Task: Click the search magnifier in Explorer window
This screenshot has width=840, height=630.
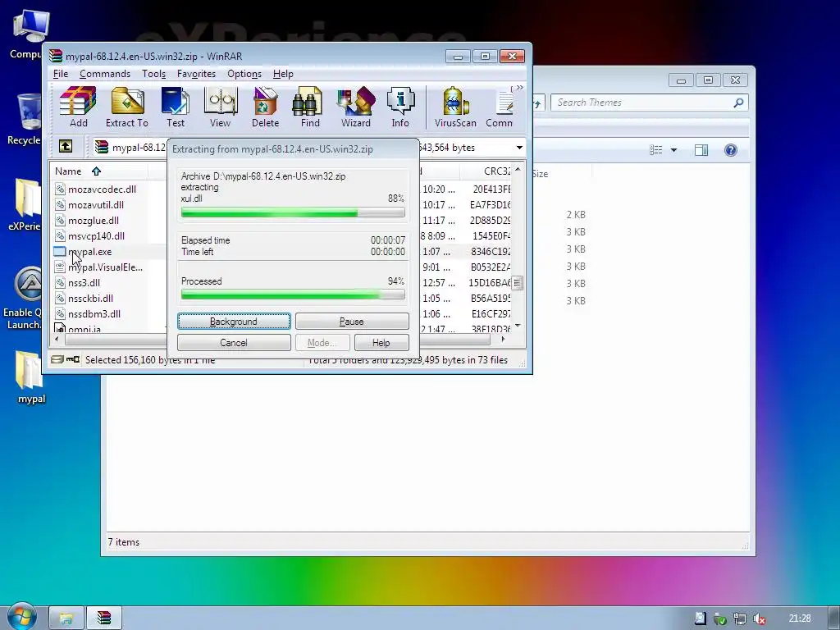Action: (x=739, y=103)
